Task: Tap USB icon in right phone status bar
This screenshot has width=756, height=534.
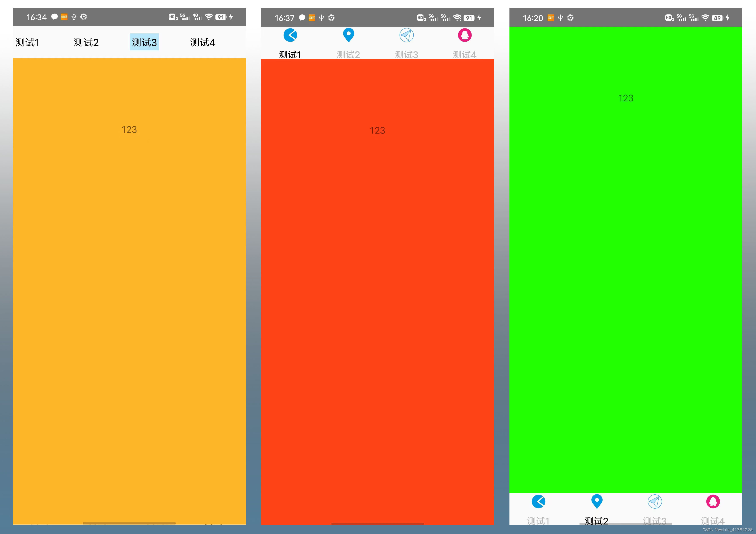Action: (x=560, y=18)
